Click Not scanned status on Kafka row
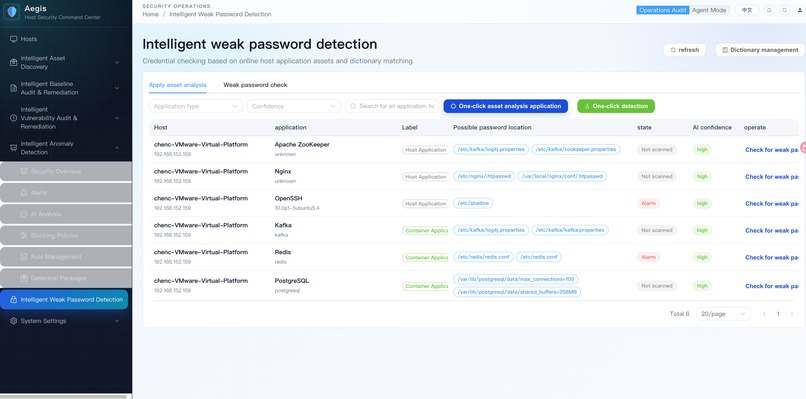This screenshot has height=399, width=806. tap(656, 230)
